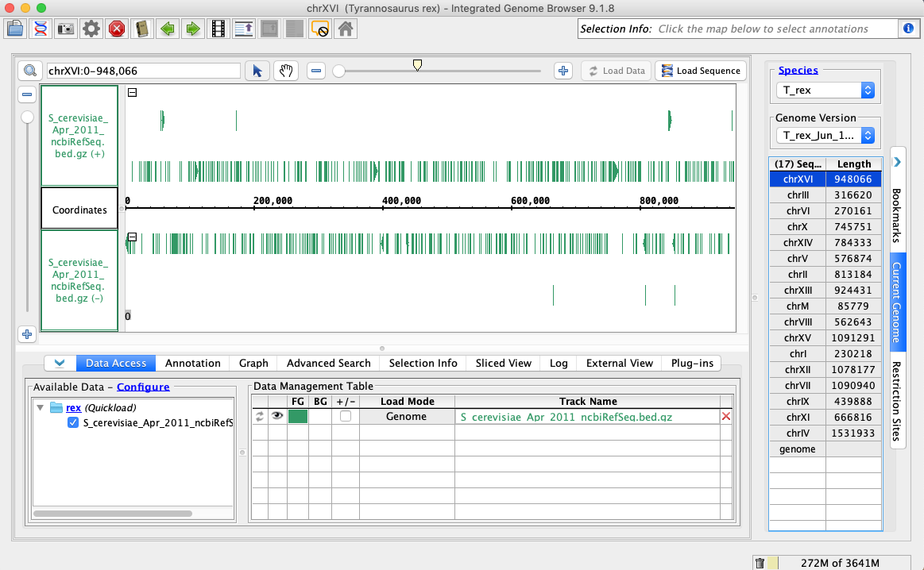The width and height of the screenshot is (924, 570).
Task: Click the Load Sequence button
Action: pyautogui.click(x=701, y=71)
